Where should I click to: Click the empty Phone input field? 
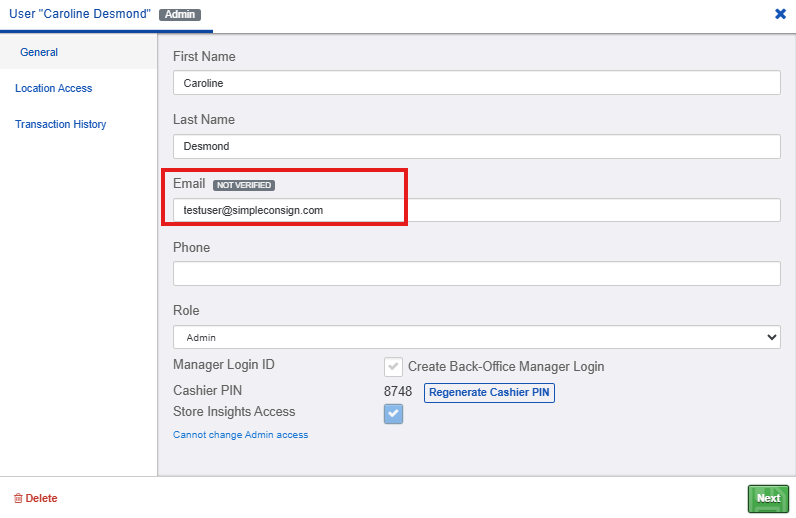coord(476,274)
